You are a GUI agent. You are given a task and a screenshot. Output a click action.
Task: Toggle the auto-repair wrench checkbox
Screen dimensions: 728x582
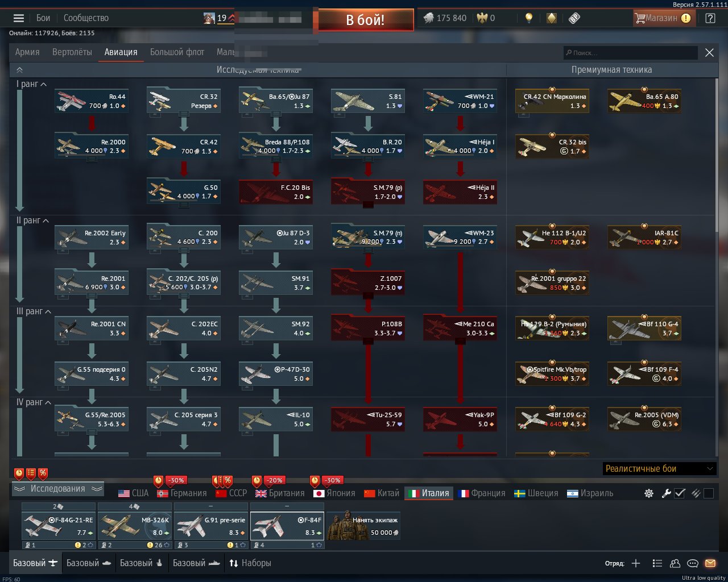click(x=680, y=493)
